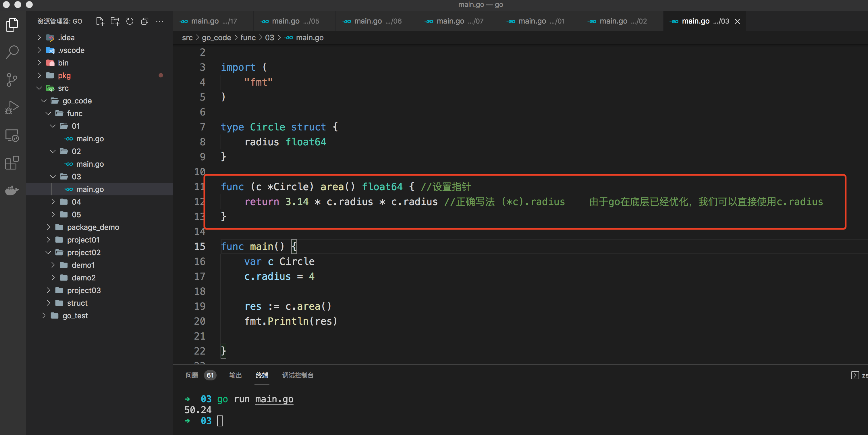Open main.go under folder 01
The width and height of the screenshot is (868, 435).
pos(90,139)
